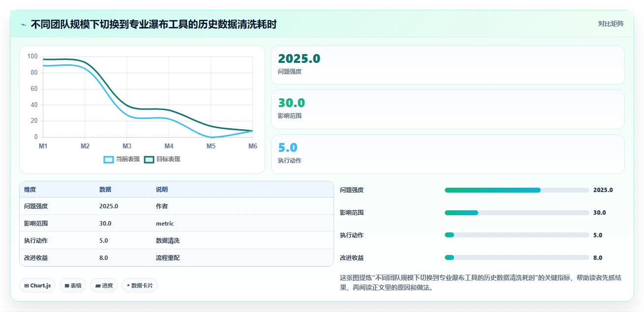Click the M5 axis label on the chart
The image size is (644, 312).
pyautogui.click(x=211, y=146)
